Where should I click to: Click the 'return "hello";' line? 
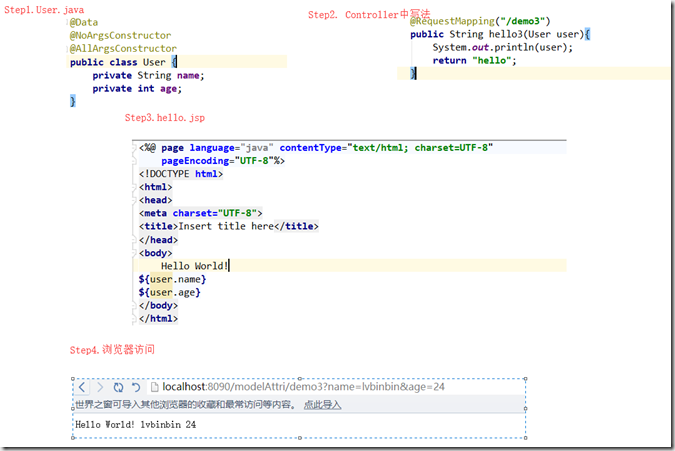[x=474, y=61]
